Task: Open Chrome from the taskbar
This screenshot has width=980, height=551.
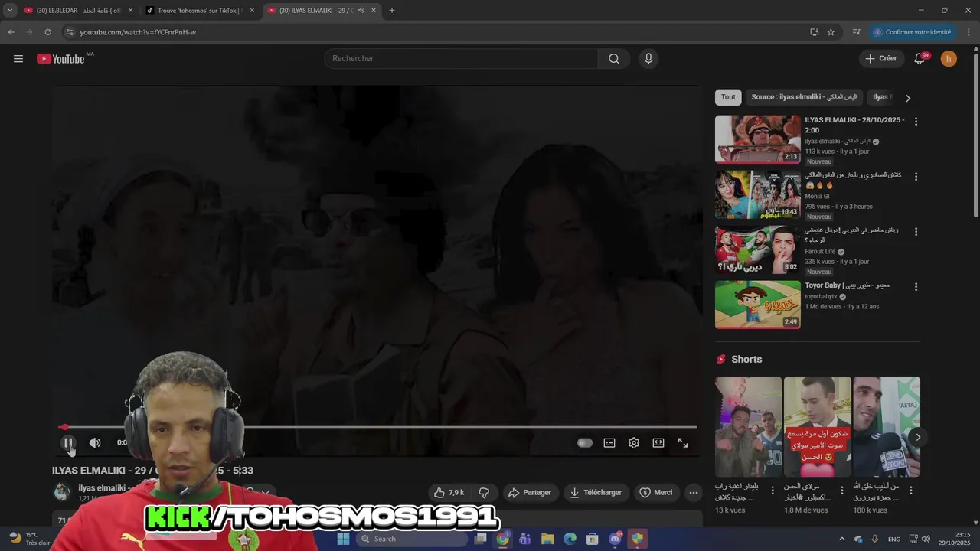Action: (502, 539)
